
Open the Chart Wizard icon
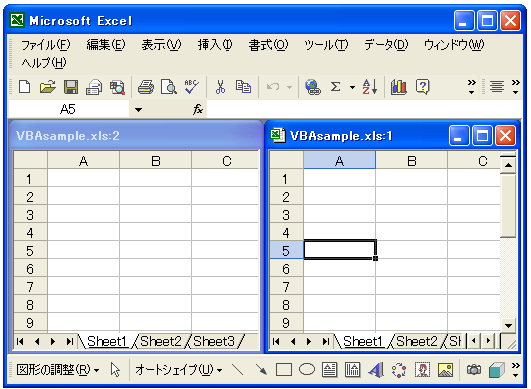coord(399,87)
